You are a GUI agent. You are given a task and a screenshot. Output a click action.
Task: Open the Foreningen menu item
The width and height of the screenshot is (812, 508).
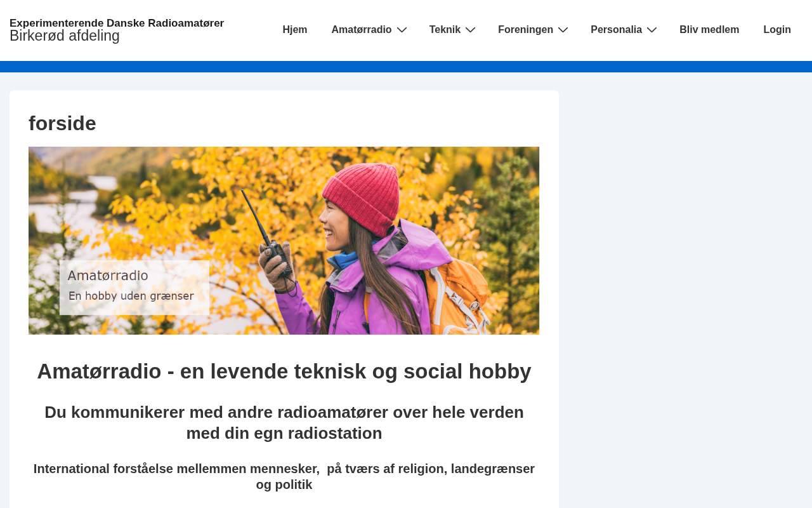point(525,30)
